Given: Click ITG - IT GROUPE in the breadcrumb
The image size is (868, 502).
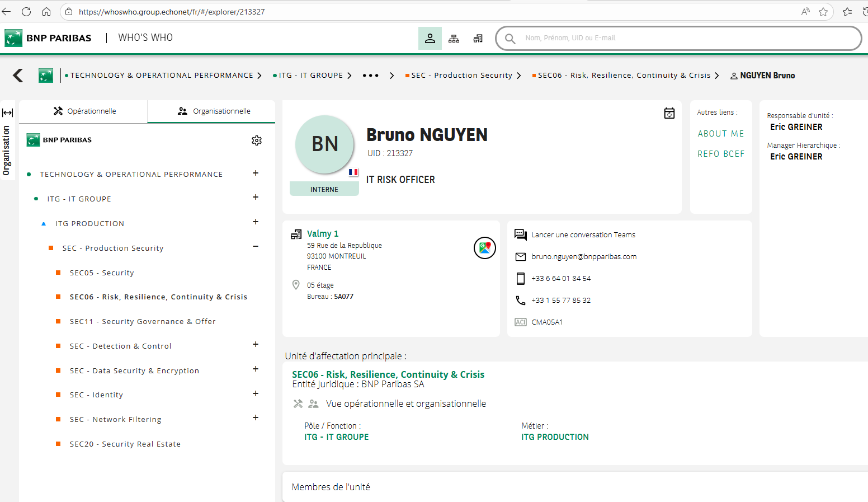Looking at the screenshot, I should click(x=311, y=76).
